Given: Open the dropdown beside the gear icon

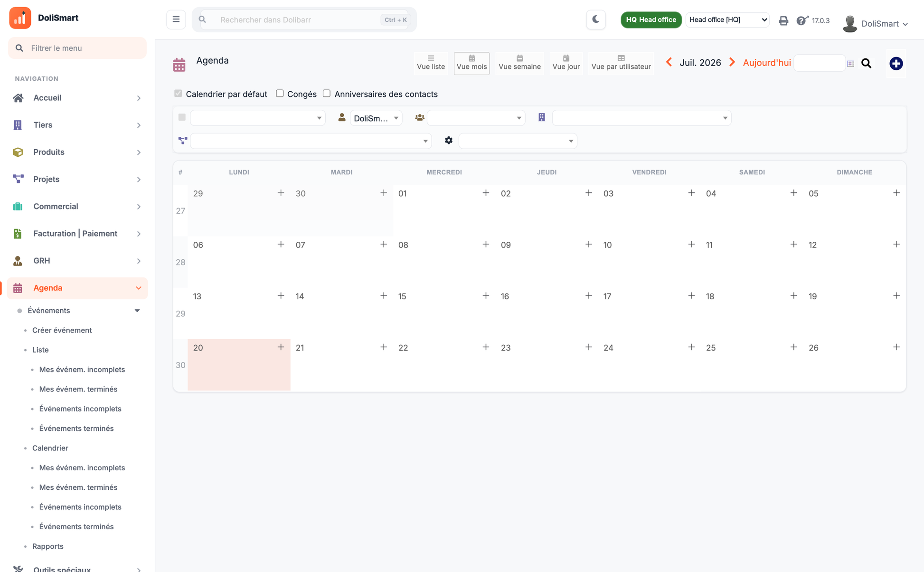Looking at the screenshot, I should click(518, 141).
